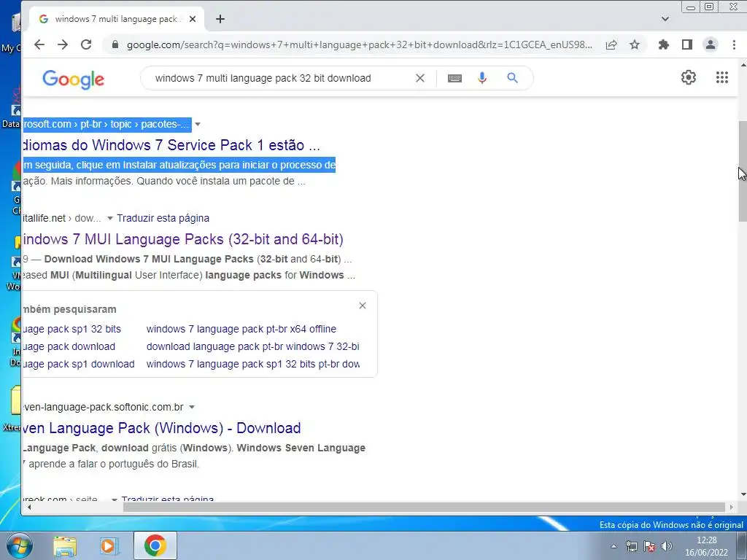
Task: Bookmark this page with the star
Action: (635, 44)
